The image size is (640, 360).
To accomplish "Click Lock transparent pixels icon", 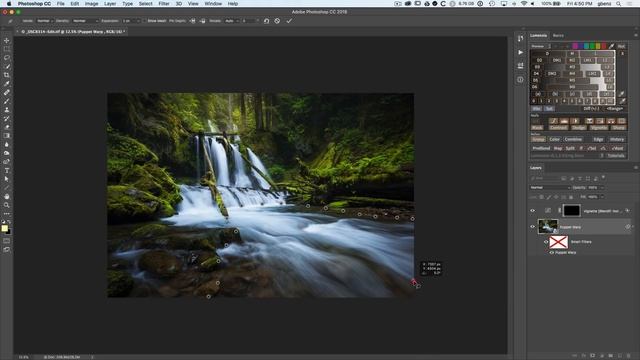I will pyautogui.click(x=542, y=197).
